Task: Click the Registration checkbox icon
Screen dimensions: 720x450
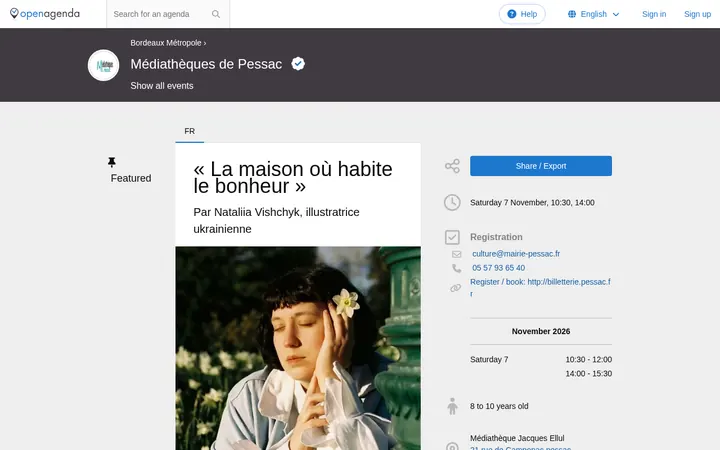Action: tap(452, 237)
